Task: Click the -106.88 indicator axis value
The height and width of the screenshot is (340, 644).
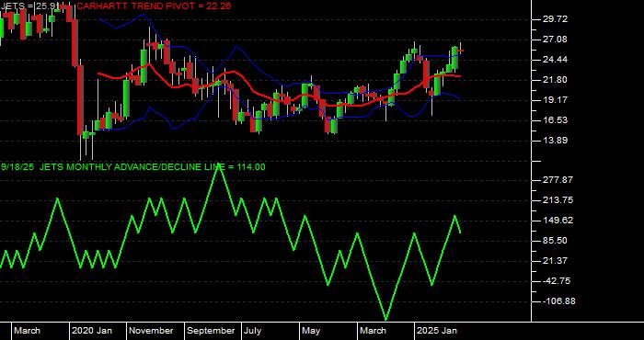Action: 558,301
